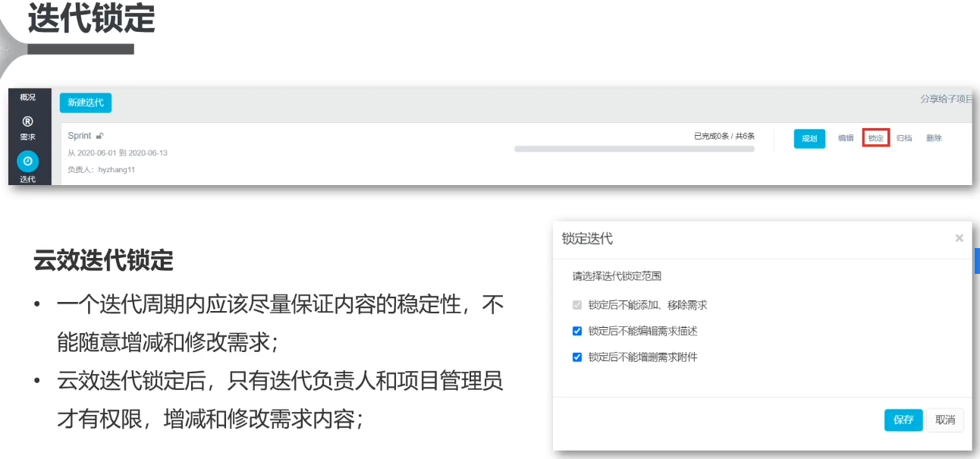
Task: Click the 取消 button in dialog
Action: (945, 420)
